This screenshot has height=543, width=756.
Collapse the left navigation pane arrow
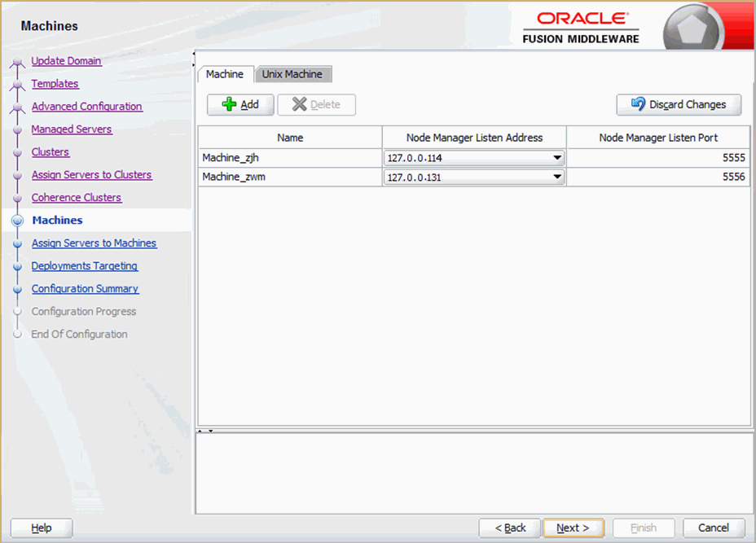194,55
